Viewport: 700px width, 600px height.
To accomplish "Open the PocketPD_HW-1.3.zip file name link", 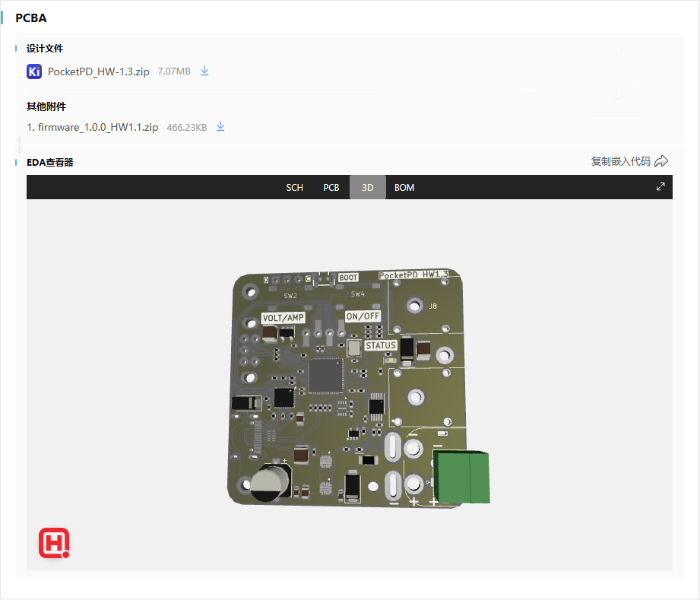I will click(x=98, y=71).
